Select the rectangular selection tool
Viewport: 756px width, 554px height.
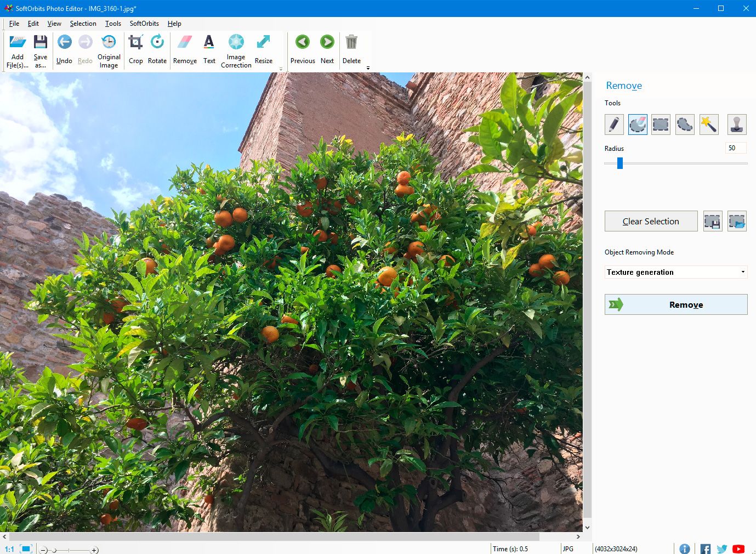[661, 125]
